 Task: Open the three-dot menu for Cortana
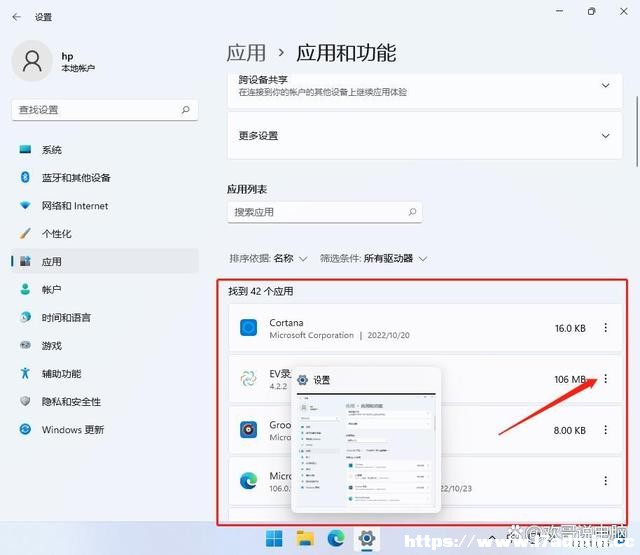pos(606,328)
